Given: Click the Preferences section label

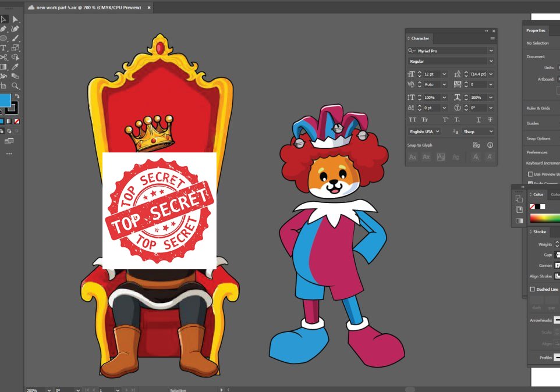Looking at the screenshot, I should (537, 152).
